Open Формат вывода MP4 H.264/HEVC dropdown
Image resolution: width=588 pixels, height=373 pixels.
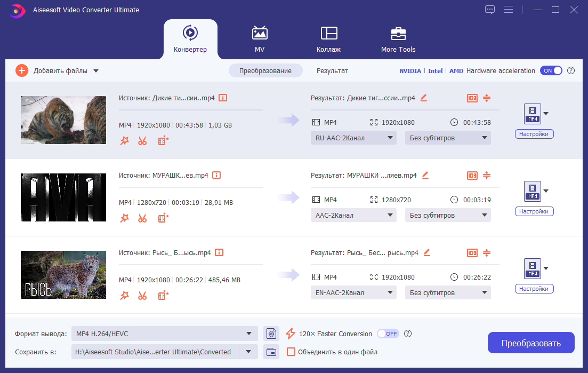pos(164,334)
